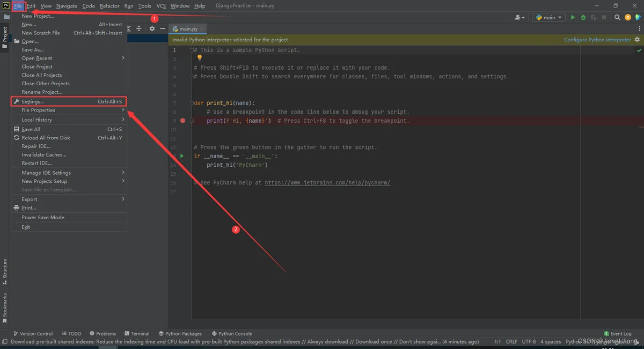Open the Project sidebar tab

click(5, 36)
